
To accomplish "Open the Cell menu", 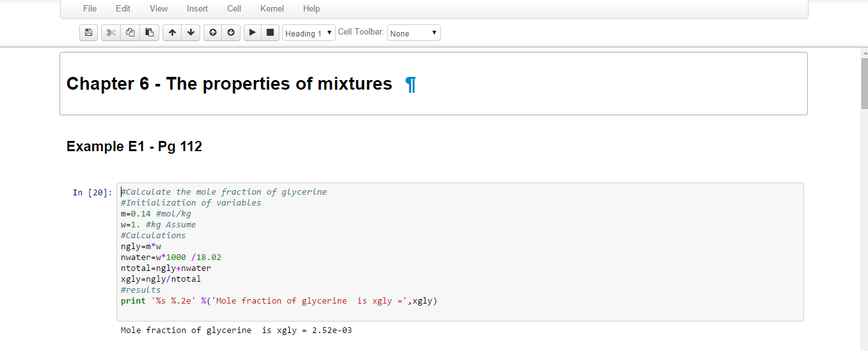I will click(234, 8).
